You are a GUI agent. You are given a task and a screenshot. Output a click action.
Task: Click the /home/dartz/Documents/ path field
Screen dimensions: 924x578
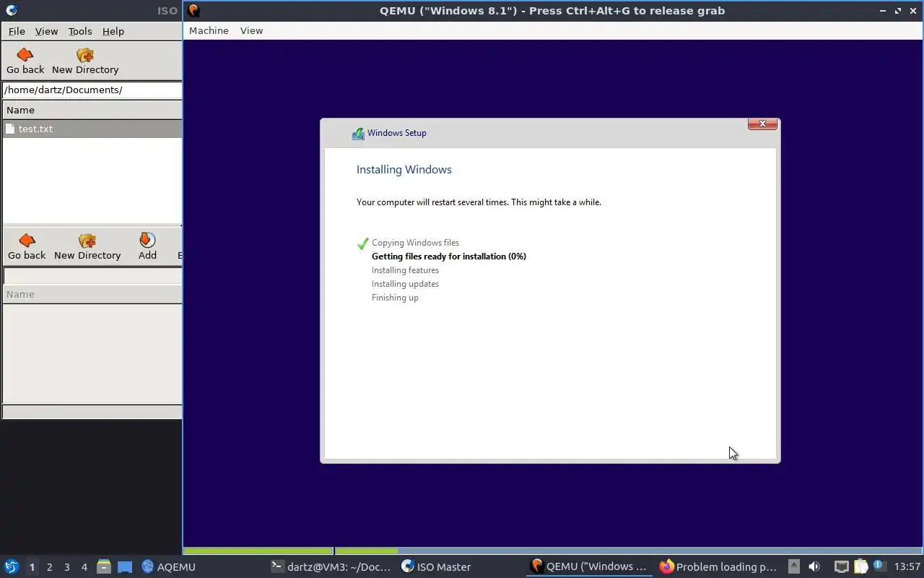pyautogui.click(x=92, y=90)
